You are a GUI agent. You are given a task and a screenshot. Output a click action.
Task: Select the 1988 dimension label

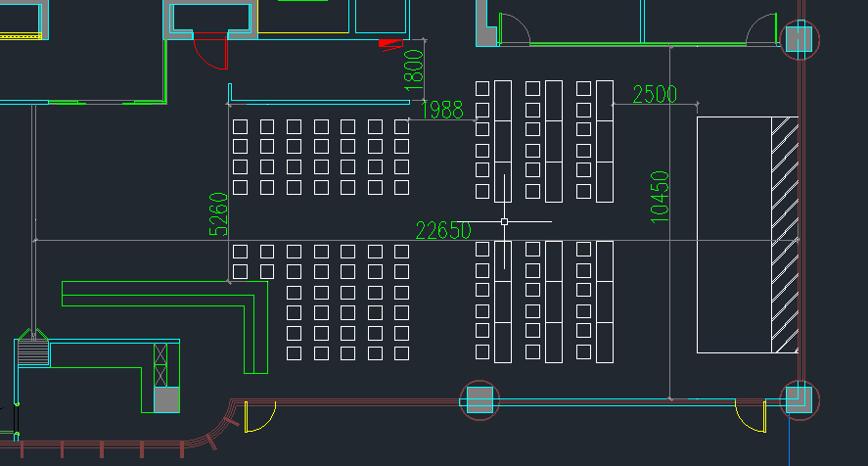pyautogui.click(x=441, y=110)
